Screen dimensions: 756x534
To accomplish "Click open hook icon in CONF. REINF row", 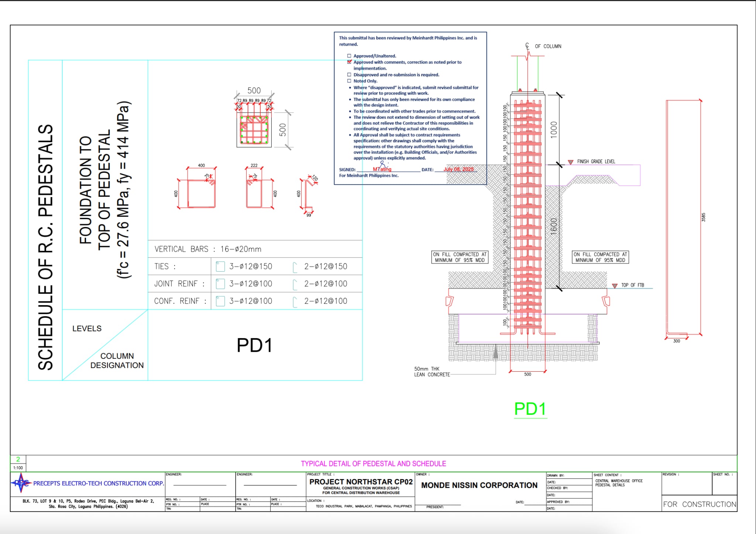I will click(x=295, y=302).
